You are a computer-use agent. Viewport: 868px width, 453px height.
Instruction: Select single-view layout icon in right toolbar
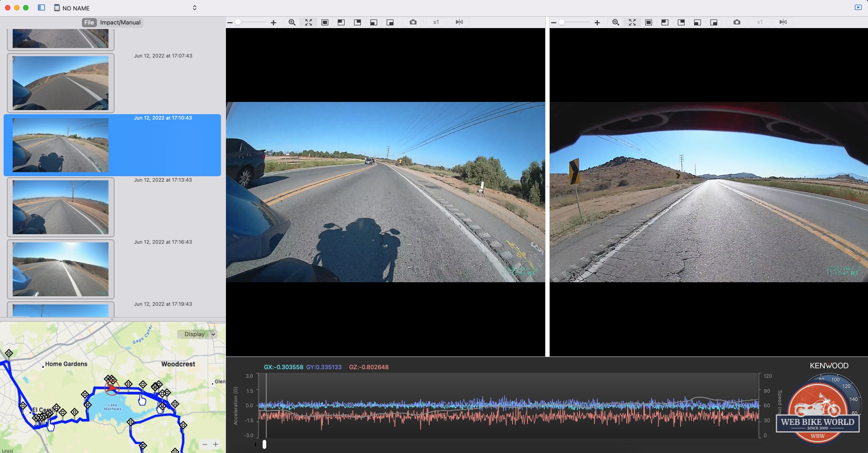(648, 22)
